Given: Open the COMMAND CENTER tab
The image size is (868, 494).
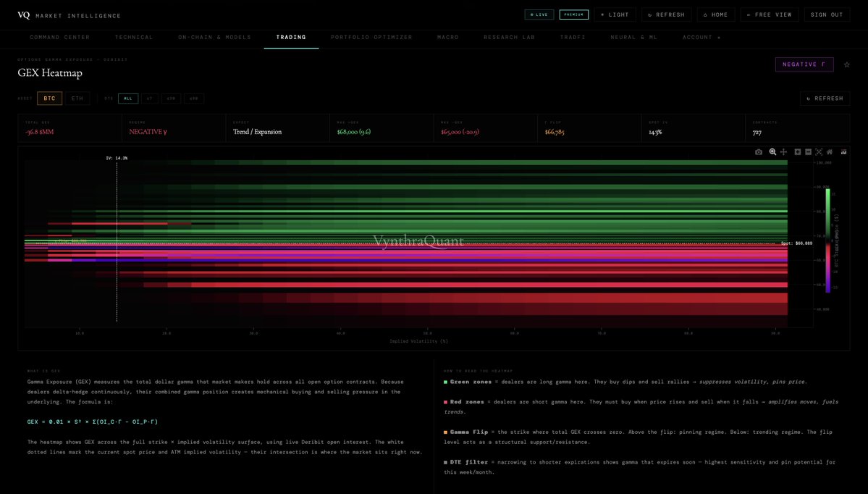Looking at the screenshot, I should tap(60, 37).
